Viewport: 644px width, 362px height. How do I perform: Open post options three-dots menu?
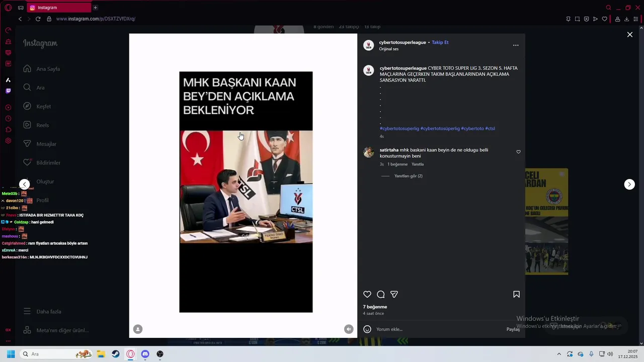point(516,45)
